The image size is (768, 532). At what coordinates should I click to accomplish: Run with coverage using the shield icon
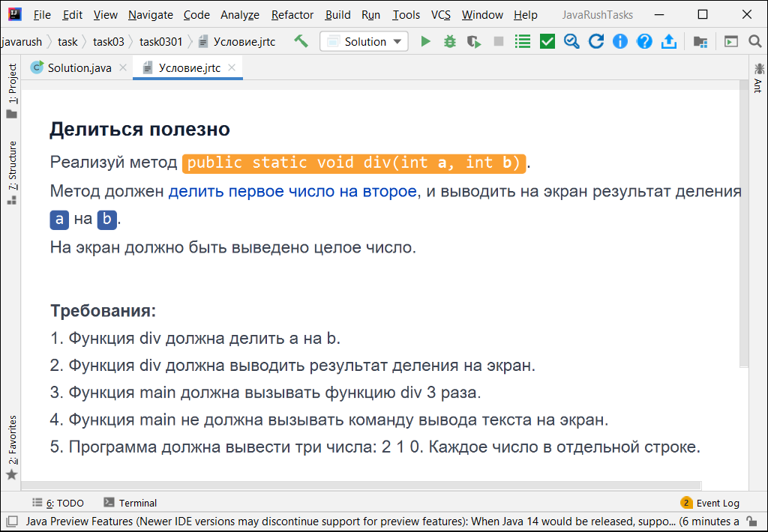click(x=474, y=42)
